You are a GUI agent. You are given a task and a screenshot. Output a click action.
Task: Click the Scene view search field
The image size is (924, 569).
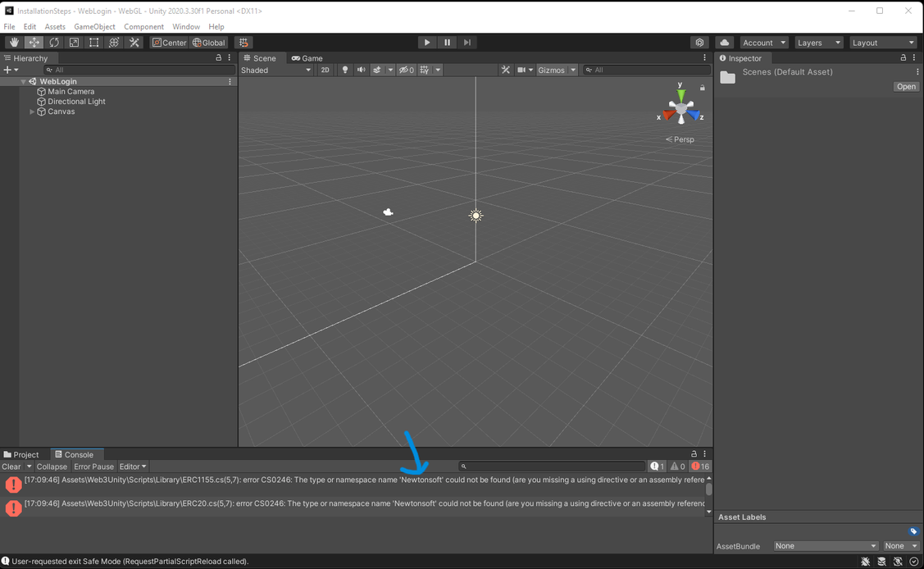[x=646, y=70]
